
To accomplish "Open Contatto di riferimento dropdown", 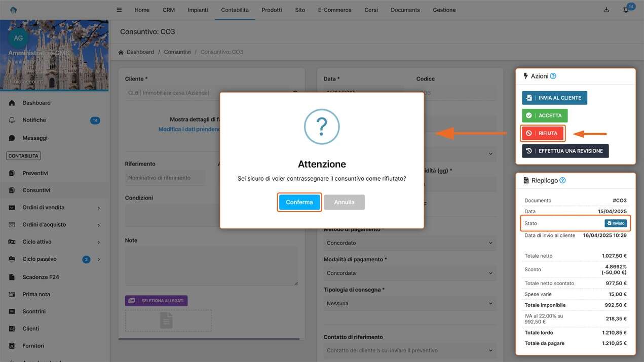I will [x=409, y=350].
